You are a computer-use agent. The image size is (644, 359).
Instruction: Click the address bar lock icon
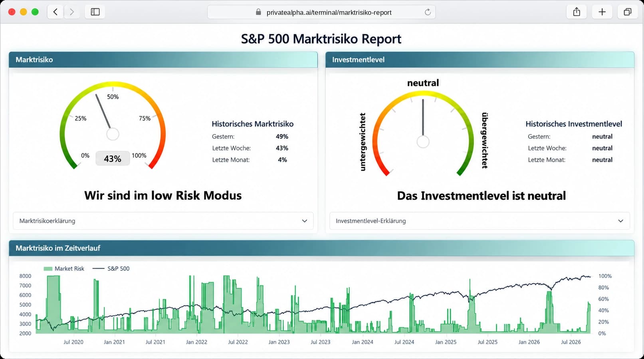click(x=258, y=12)
